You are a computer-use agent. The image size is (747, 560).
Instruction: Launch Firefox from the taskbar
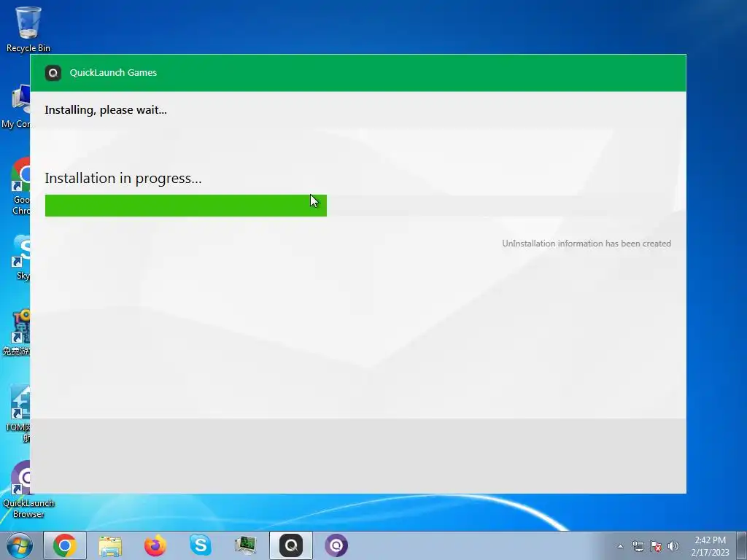point(155,545)
